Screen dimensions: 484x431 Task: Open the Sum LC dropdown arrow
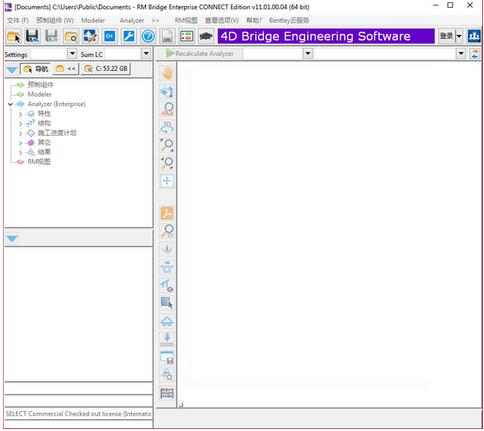point(146,53)
